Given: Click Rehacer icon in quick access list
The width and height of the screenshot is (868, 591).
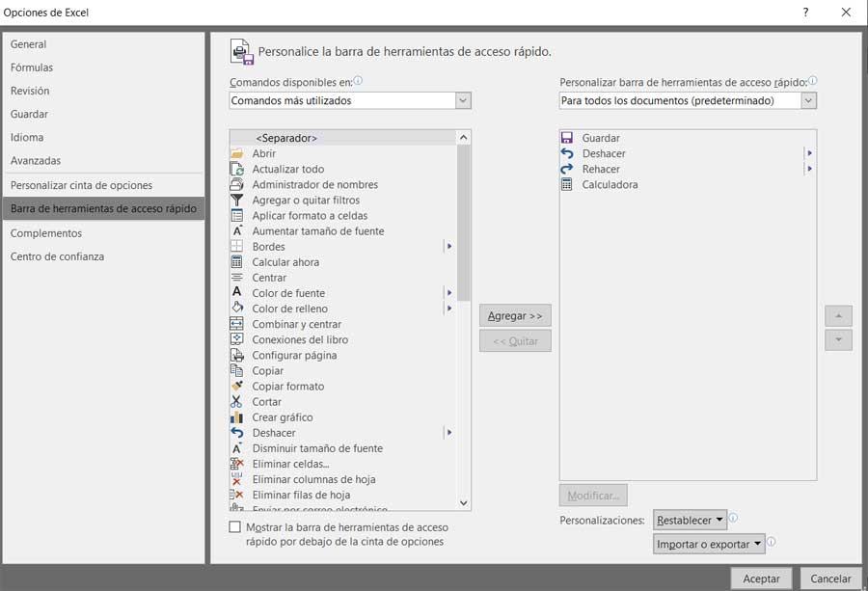Looking at the screenshot, I should tap(567, 169).
